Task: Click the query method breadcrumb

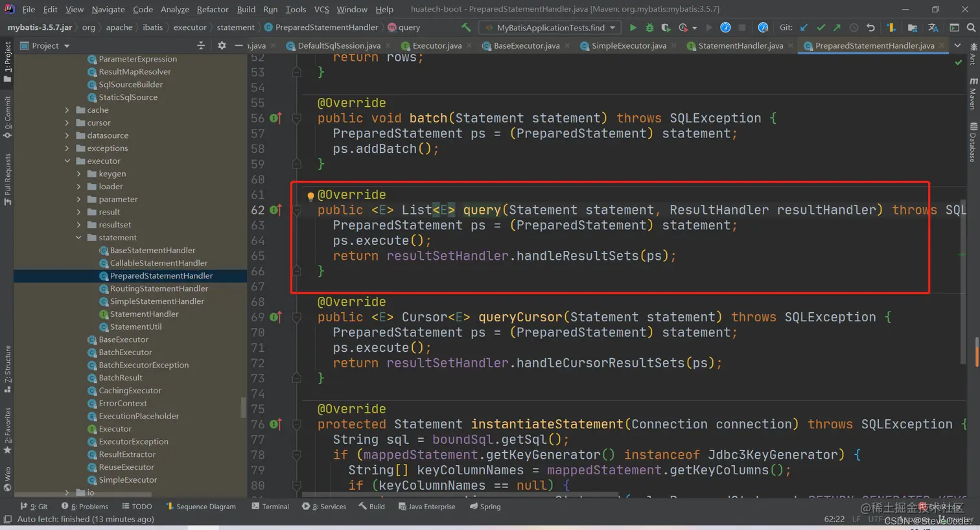Action: pos(404,27)
